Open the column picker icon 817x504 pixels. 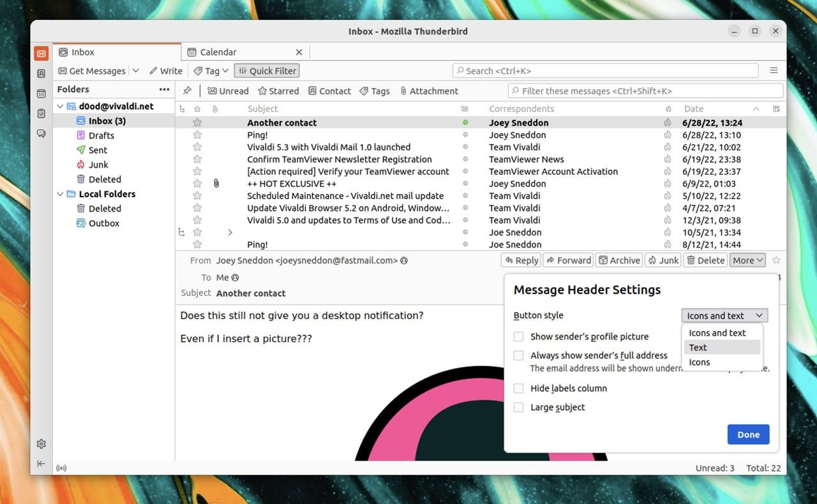pyautogui.click(x=776, y=109)
